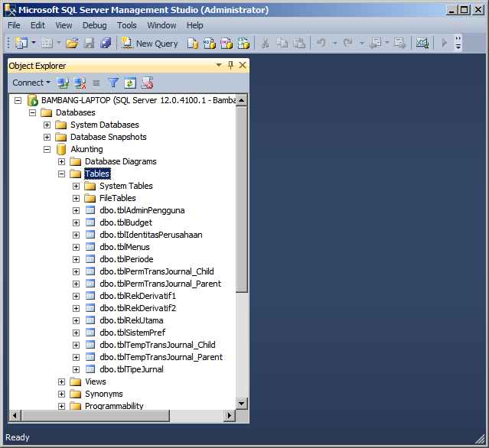Collapse the BAMBANG-LAPTOP server node
The height and width of the screenshot is (448, 489).
click(x=18, y=100)
